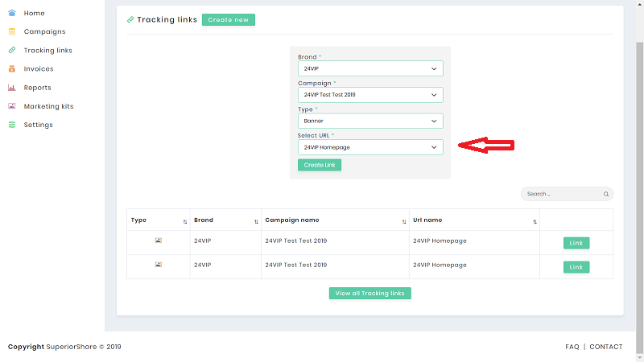The image size is (644, 362).
Task: Open Reports in sidebar menu
Action: click(37, 88)
